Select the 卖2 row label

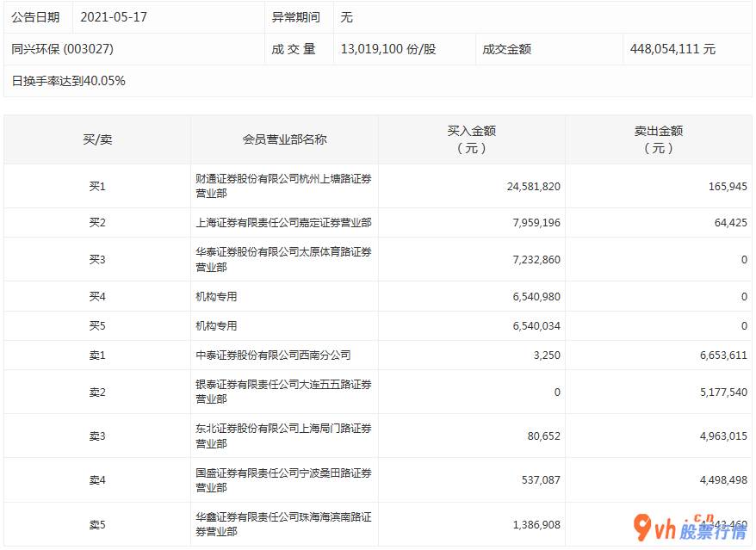pyautogui.click(x=97, y=392)
